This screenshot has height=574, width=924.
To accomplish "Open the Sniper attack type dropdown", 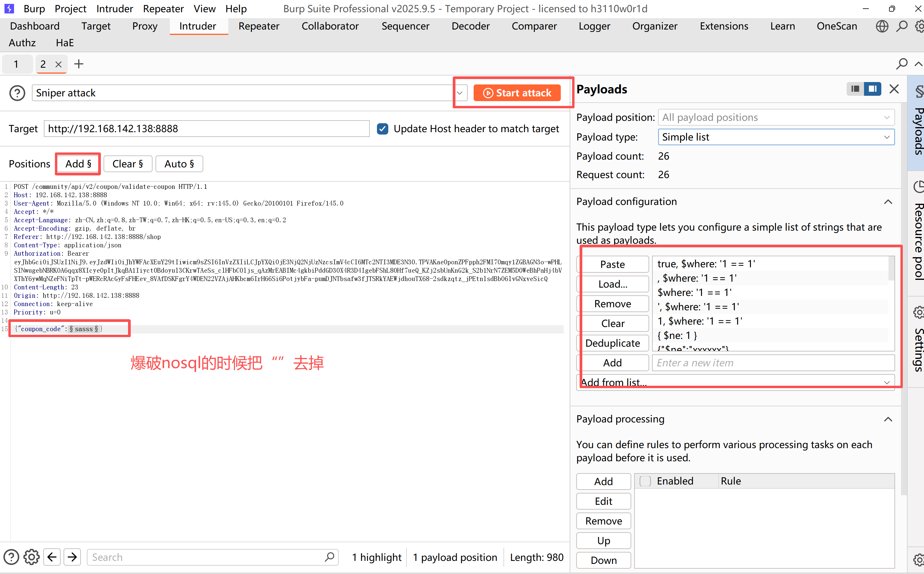I will click(460, 93).
